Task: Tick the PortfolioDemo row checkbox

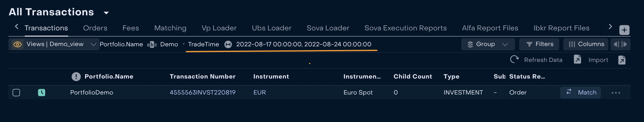Action: [x=16, y=93]
